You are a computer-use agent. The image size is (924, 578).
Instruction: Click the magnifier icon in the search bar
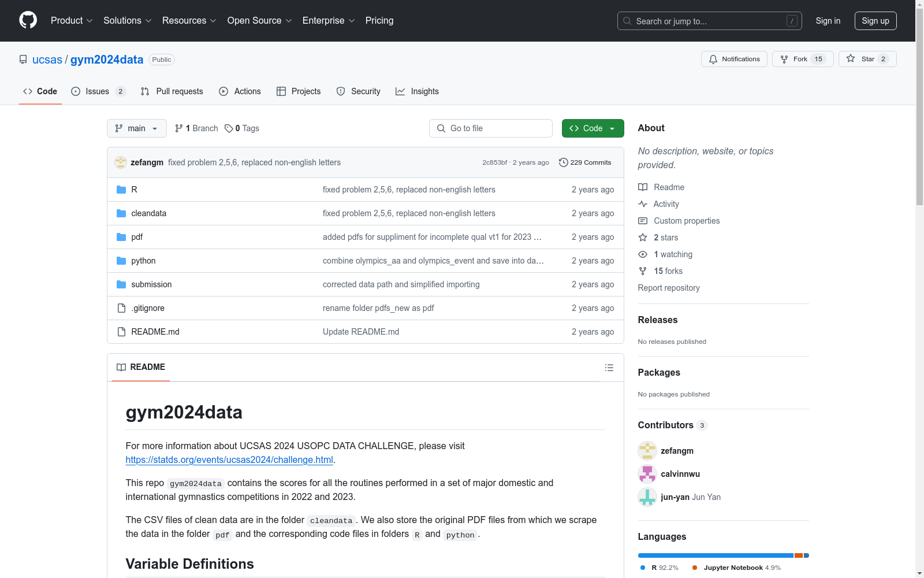pos(627,21)
